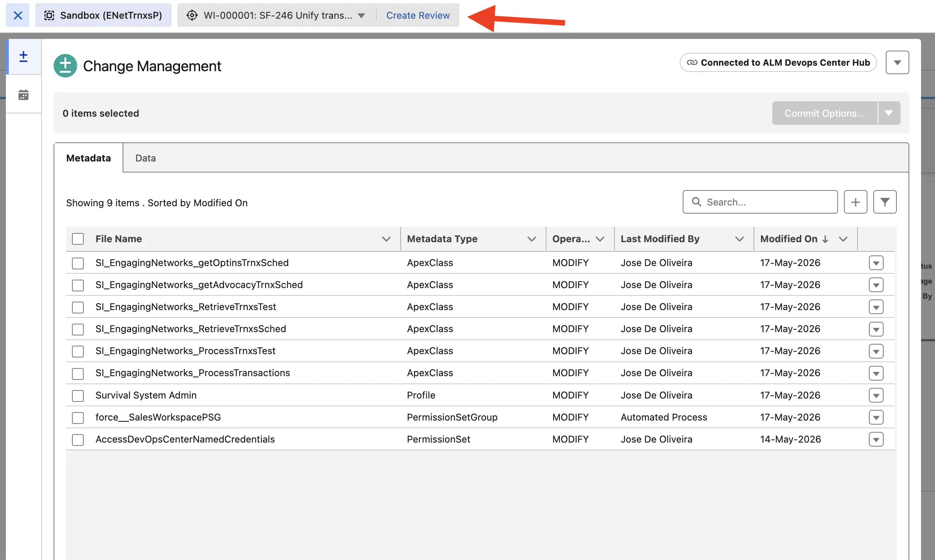
Task: Select the plus-minus Change Management sidebar icon
Action: (x=24, y=57)
